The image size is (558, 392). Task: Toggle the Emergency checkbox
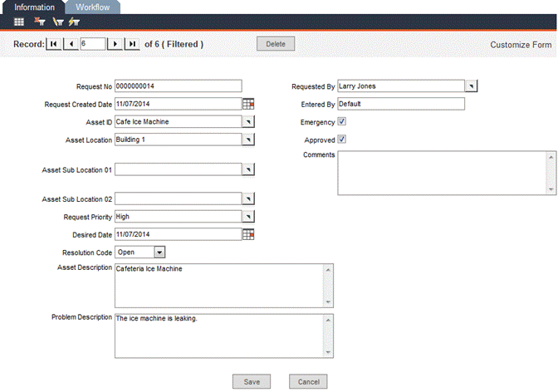(x=341, y=121)
